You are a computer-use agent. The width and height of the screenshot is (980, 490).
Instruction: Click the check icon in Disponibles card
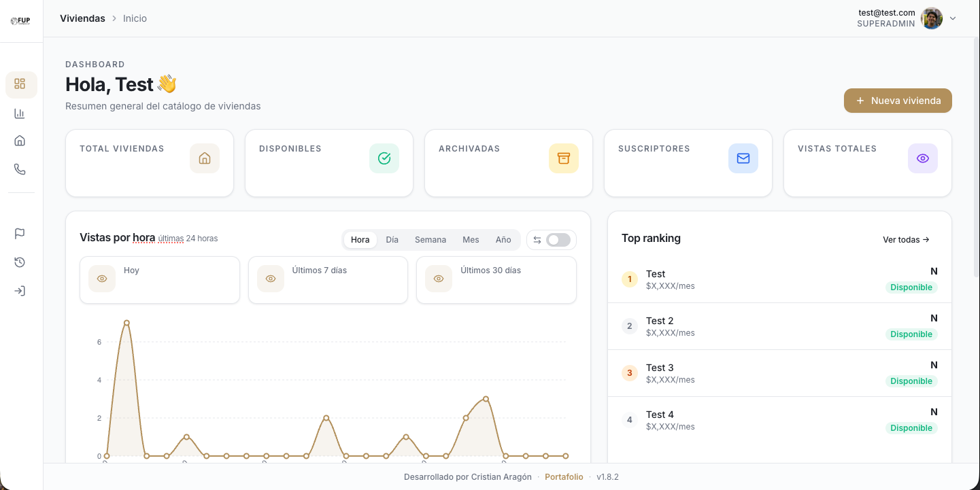tap(384, 158)
